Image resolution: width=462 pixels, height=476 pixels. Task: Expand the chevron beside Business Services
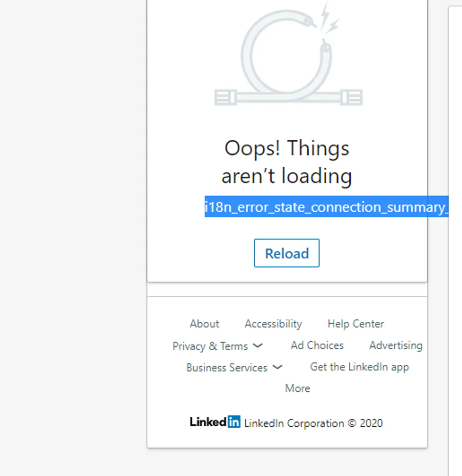click(277, 367)
